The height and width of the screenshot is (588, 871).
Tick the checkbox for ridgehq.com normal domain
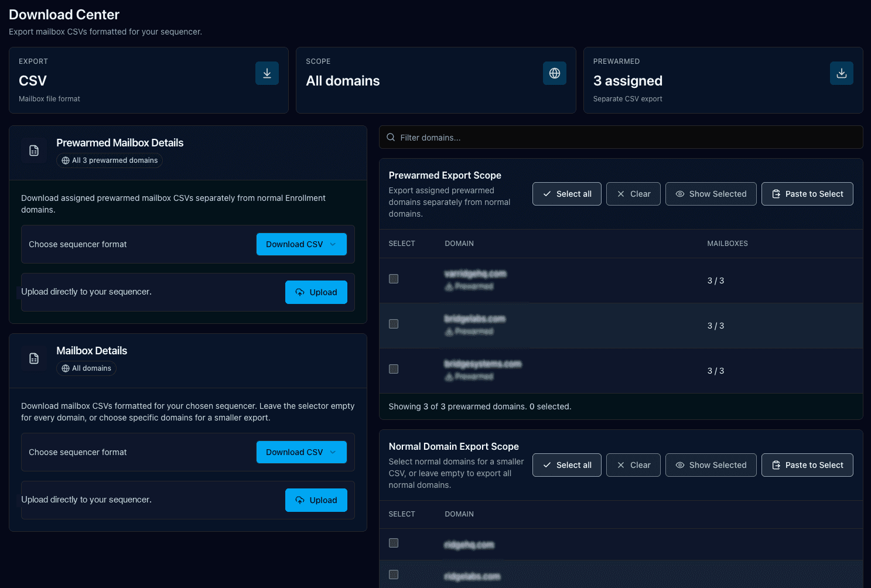394,543
